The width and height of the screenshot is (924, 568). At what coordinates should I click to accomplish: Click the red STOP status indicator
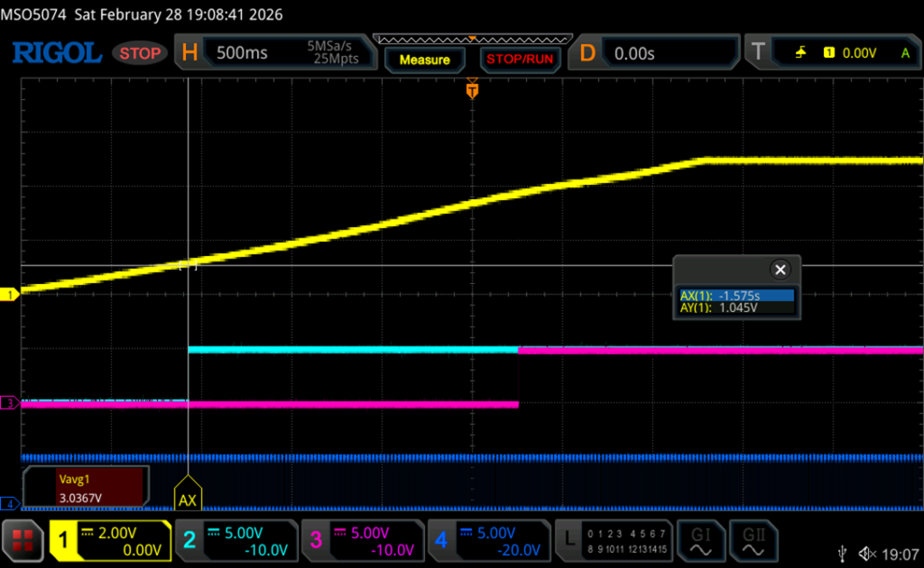[140, 53]
